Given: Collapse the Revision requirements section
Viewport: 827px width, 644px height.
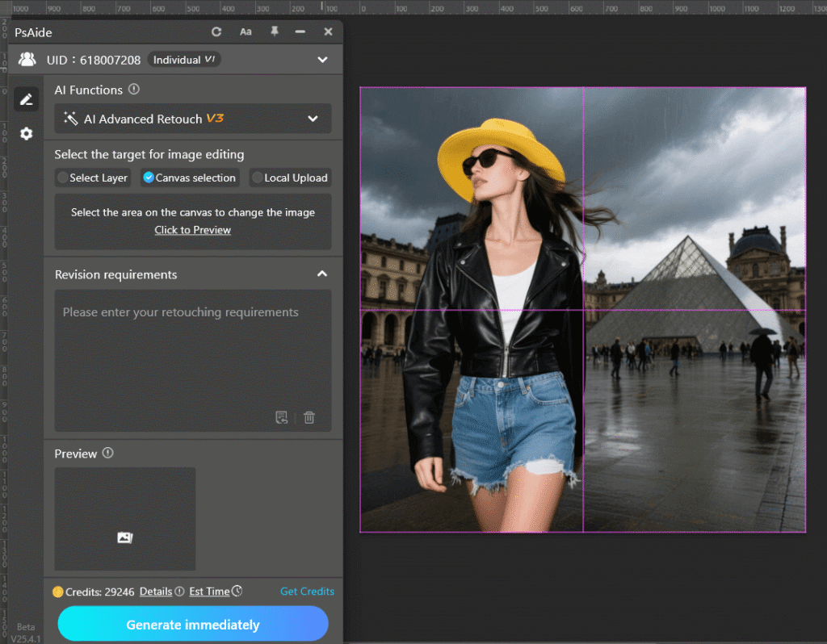Looking at the screenshot, I should [322, 274].
